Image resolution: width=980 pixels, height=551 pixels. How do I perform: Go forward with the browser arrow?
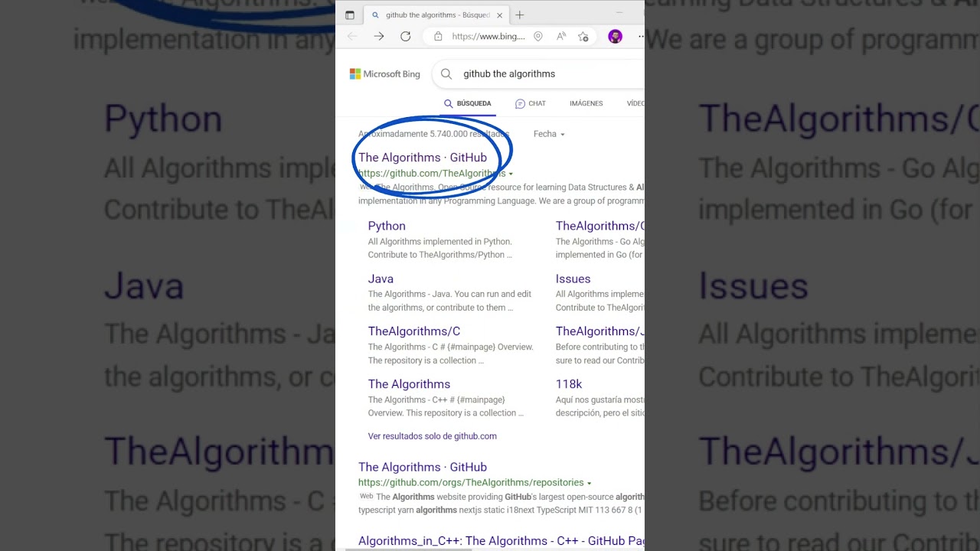point(379,36)
